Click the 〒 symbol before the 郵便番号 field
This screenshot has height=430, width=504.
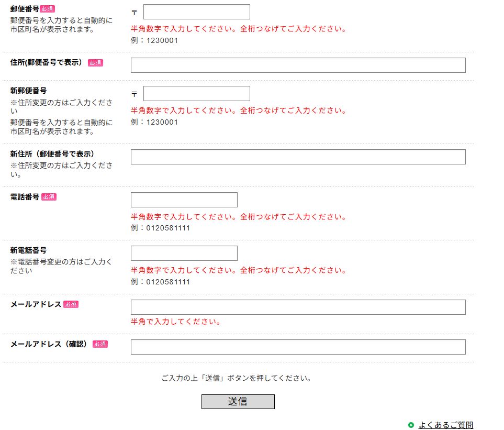pos(135,12)
